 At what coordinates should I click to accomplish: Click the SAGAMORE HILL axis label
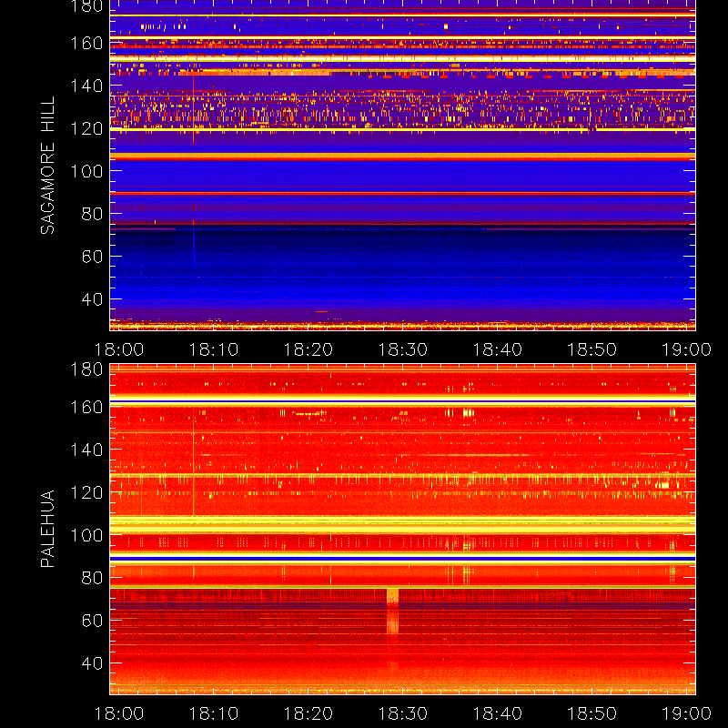[47, 166]
